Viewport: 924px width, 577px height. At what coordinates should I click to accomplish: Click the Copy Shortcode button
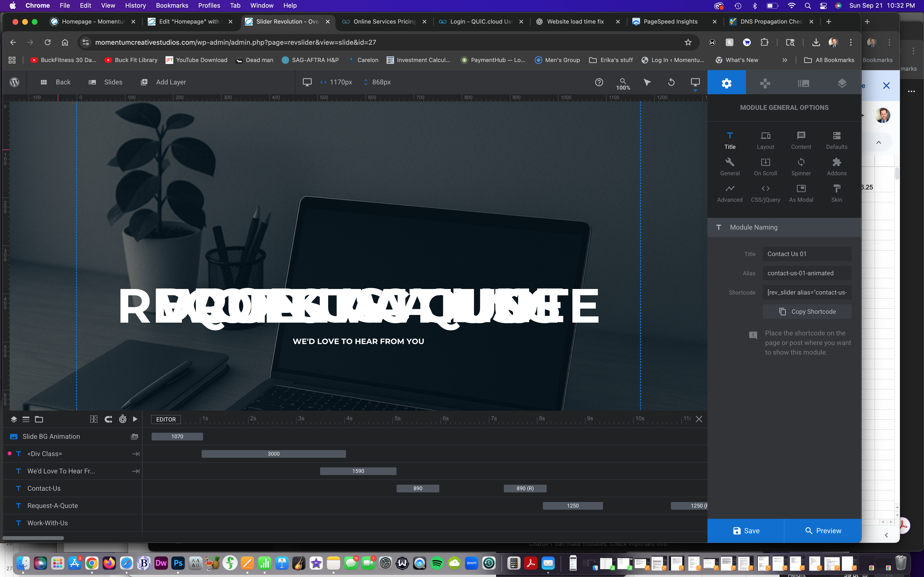(x=807, y=311)
